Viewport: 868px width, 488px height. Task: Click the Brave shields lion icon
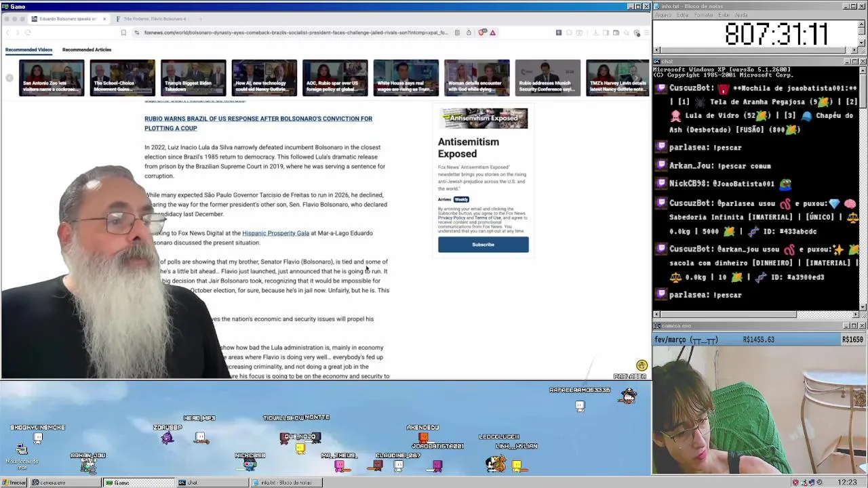tap(482, 33)
